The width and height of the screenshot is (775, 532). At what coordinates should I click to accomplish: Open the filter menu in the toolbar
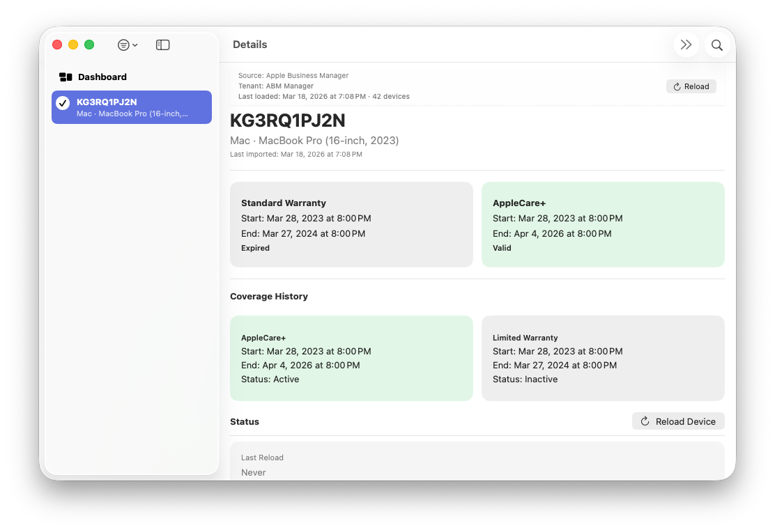[x=123, y=45]
